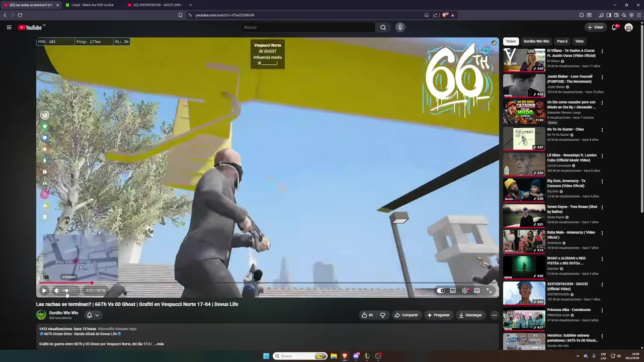Open Brave wallet icon
This screenshot has height=362, width=644.
[616, 15]
